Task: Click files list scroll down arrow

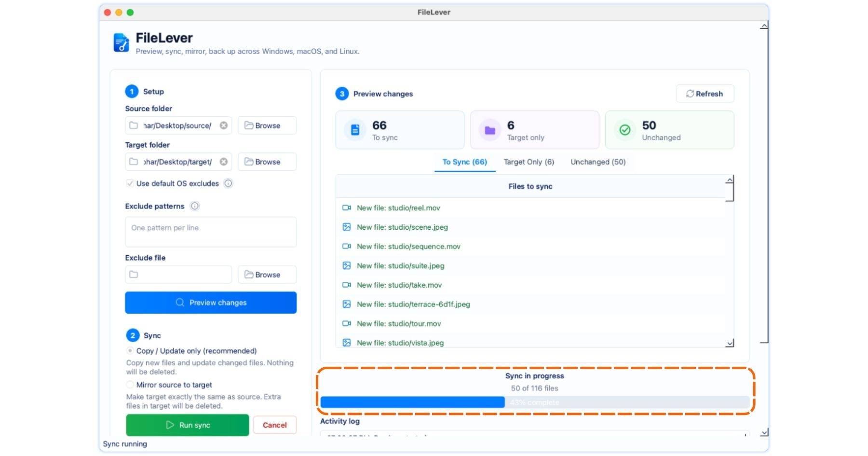Action: coord(730,343)
